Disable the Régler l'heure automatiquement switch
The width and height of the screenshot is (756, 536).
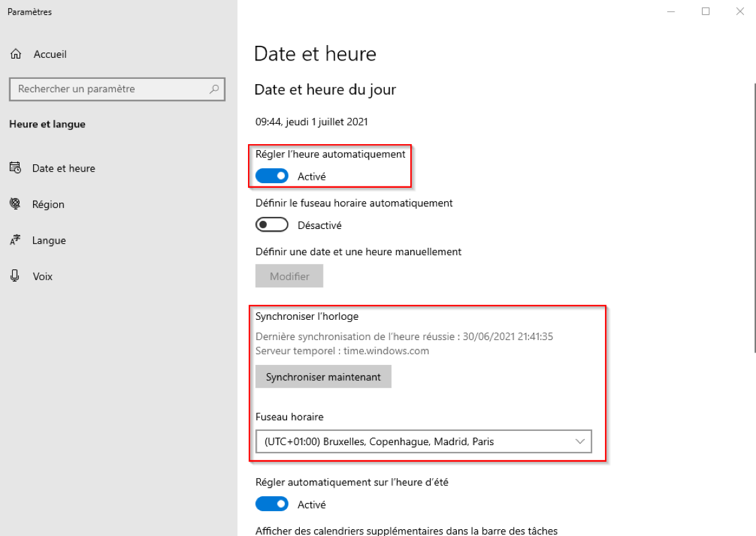click(x=272, y=176)
